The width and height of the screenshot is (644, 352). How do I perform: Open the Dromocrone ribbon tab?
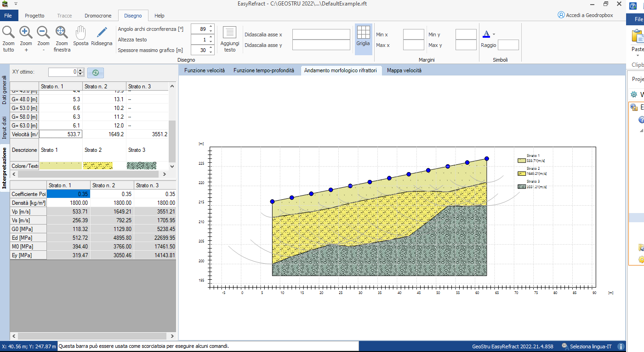[98, 16]
